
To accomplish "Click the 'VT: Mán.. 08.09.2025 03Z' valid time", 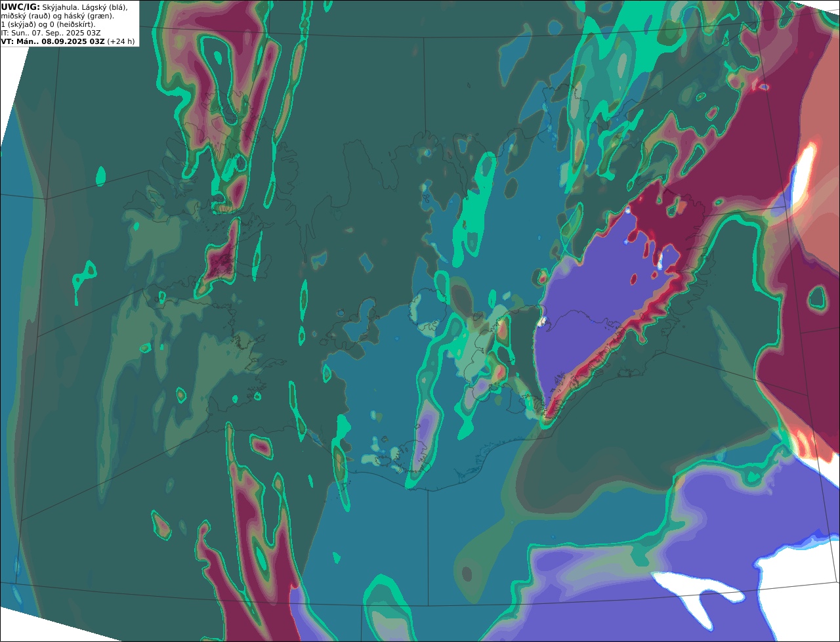I will click(52, 41).
